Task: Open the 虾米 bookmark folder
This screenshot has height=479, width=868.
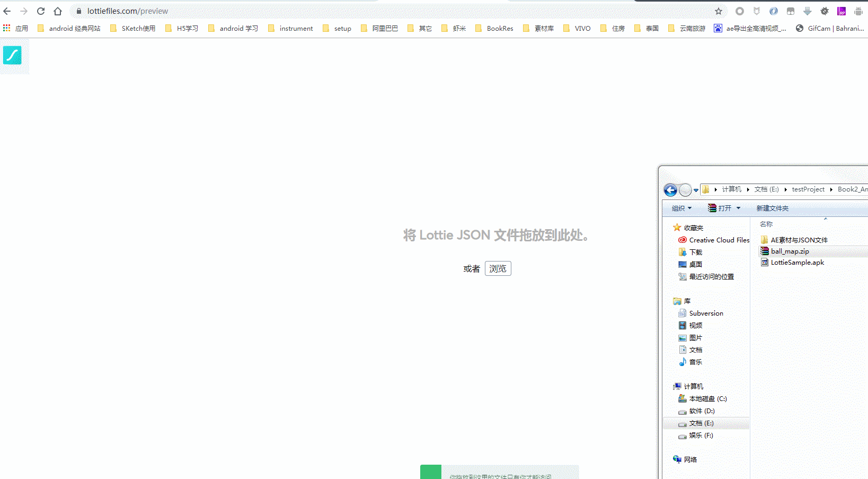Action: pos(454,28)
